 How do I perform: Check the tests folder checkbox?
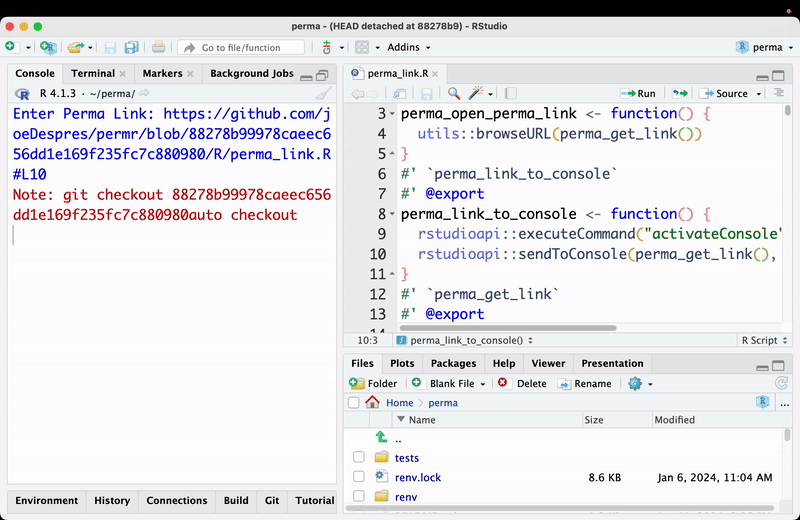[359, 457]
